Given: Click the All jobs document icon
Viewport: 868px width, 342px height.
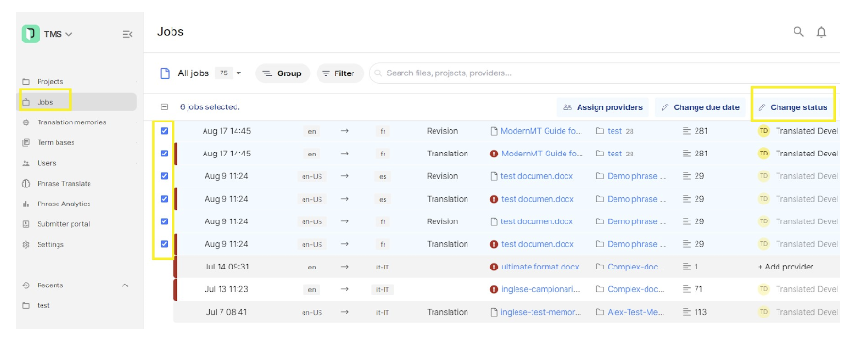Looking at the screenshot, I should tap(164, 73).
